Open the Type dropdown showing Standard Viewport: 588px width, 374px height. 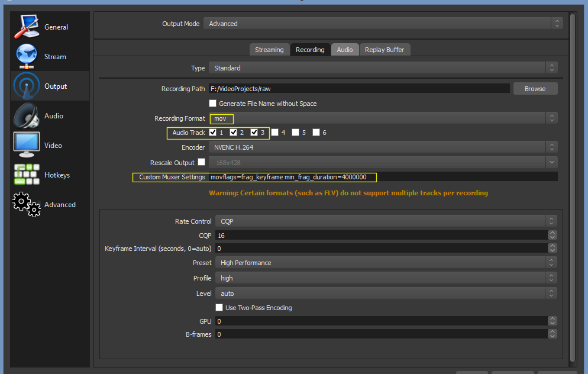click(x=383, y=68)
